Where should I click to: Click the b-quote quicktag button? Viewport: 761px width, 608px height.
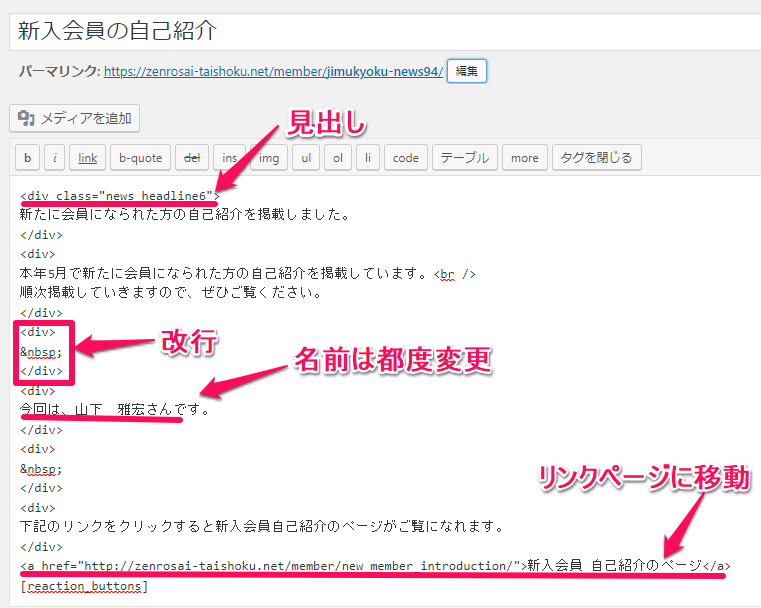point(140,158)
